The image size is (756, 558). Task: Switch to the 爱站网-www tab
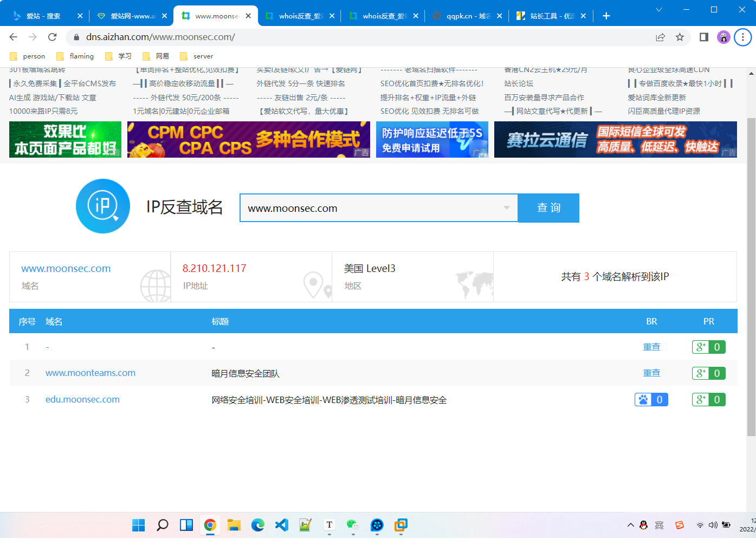[133, 16]
